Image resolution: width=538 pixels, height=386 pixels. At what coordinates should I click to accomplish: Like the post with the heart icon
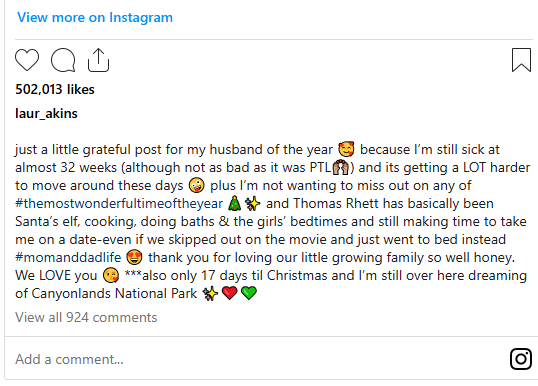pyautogui.click(x=27, y=60)
